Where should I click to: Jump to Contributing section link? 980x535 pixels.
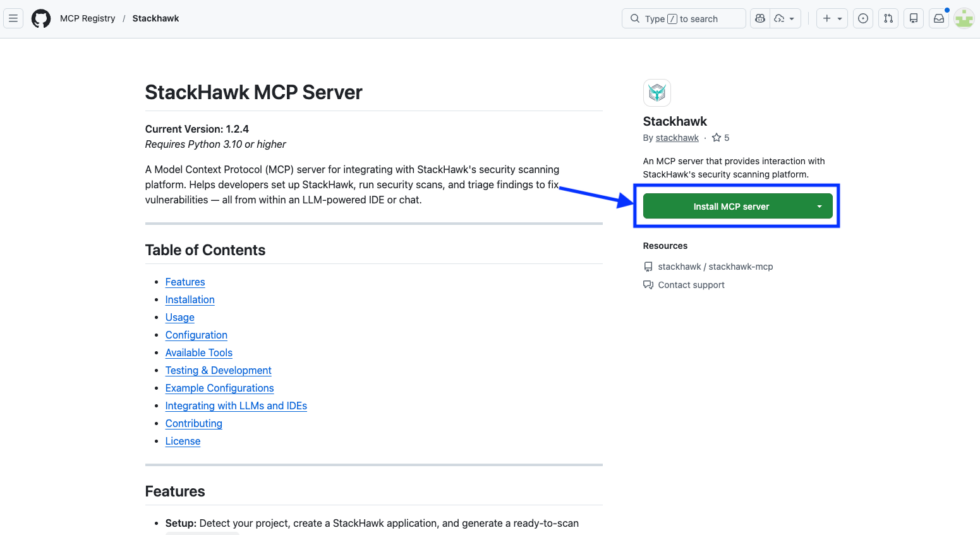click(x=194, y=423)
